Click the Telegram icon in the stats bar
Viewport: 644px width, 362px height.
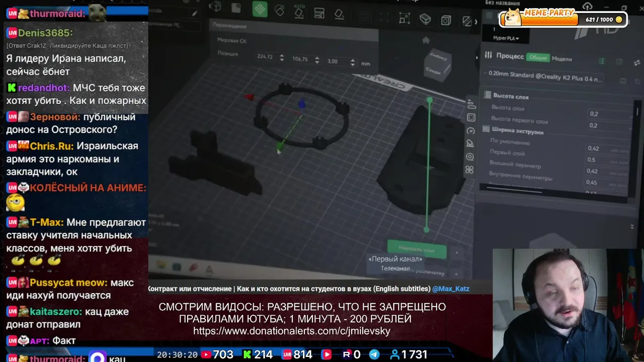(374, 354)
